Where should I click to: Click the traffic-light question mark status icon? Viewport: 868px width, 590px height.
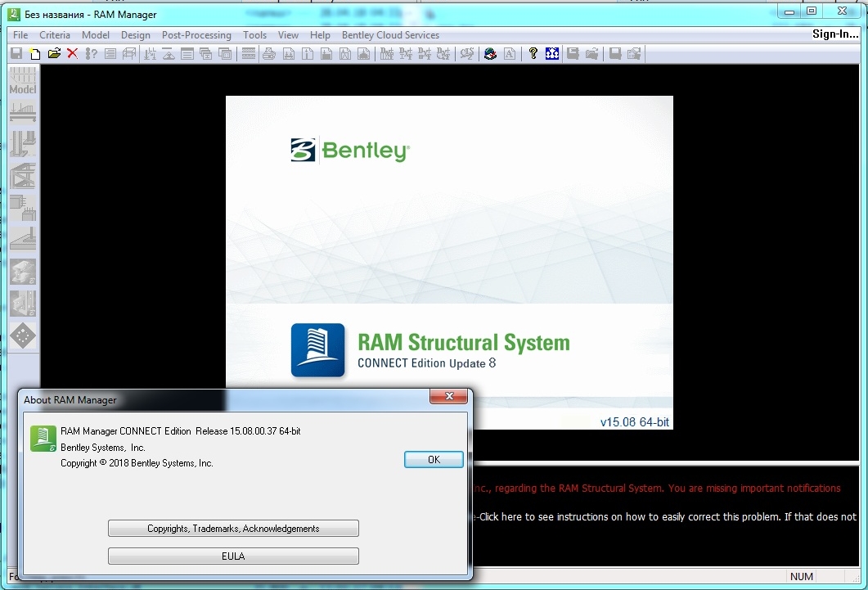91,54
